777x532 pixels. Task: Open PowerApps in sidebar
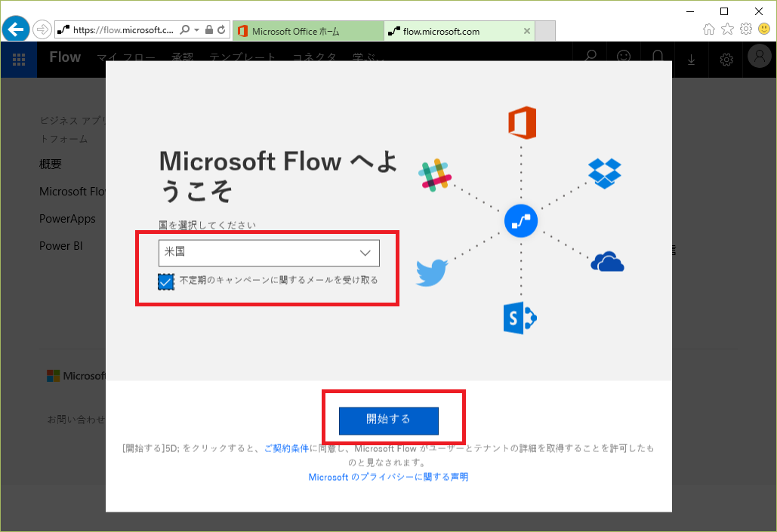[67, 218]
